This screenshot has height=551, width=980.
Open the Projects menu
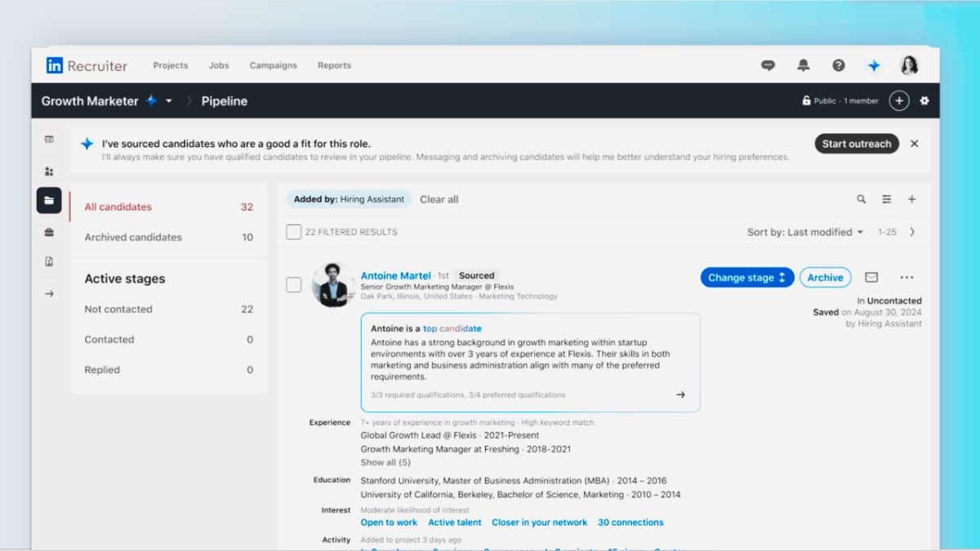point(171,65)
